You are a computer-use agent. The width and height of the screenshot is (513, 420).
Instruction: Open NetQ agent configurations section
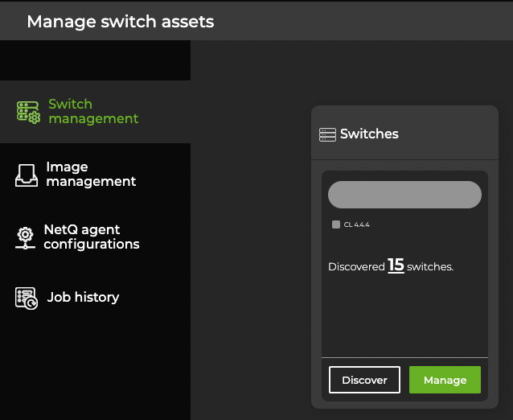pos(95,237)
